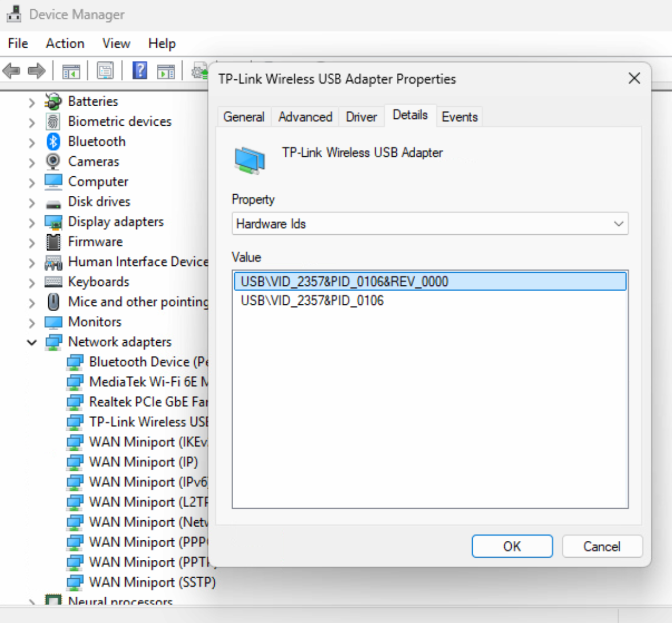Viewport: 672px width, 623px height.
Task: Click the TP-Link adapter icon in Properties dialog
Action: [x=250, y=160]
